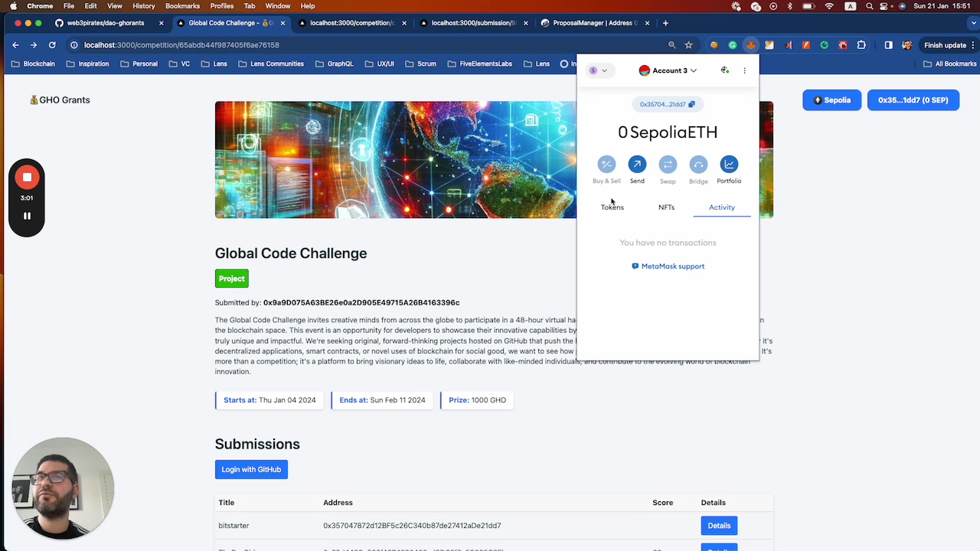The image size is (980, 551).
Task: Click the Grammarly extension icon
Action: 732,45
